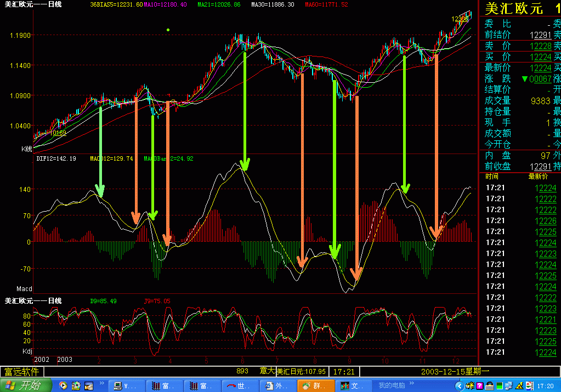561x392 pixels.
Task: Click the question mark tray icon
Action: pos(480,386)
